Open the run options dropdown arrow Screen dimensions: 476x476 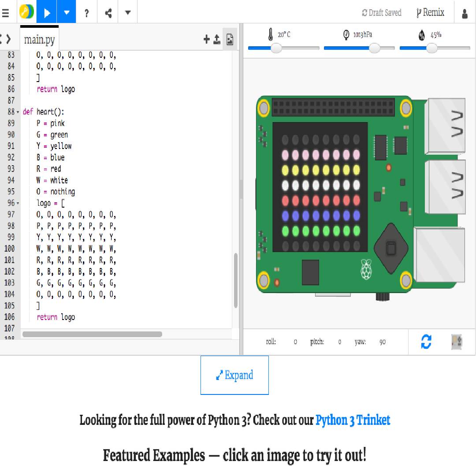tap(67, 12)
